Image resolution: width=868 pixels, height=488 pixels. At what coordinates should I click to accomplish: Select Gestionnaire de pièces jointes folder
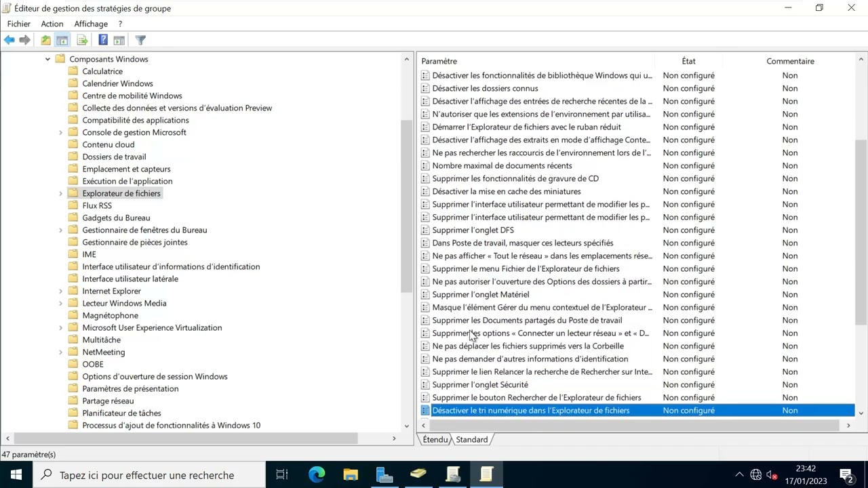pyautogui.click(x=135, y=242)
